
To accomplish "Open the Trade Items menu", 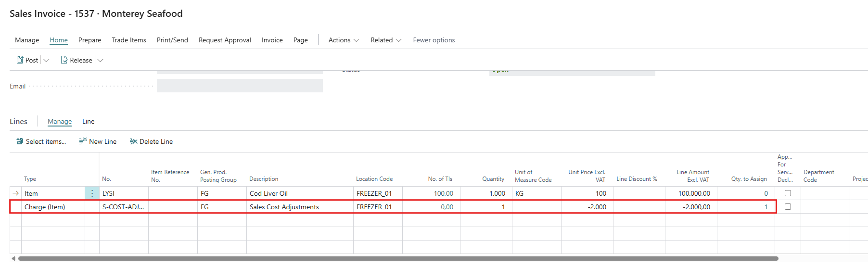I will coord(129,40).
